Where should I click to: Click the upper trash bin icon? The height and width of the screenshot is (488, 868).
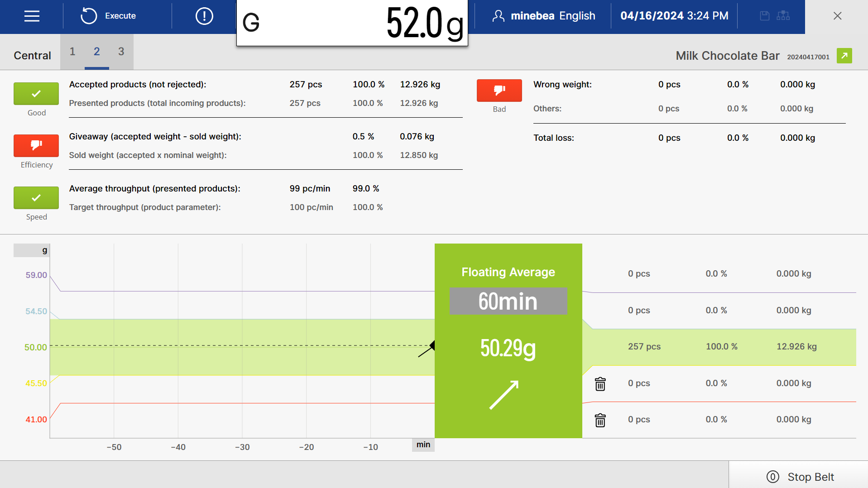click(x=600, y=384)
